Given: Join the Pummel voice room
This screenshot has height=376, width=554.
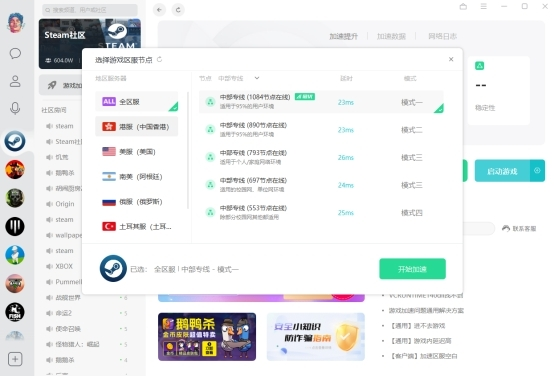Looking at the screenshot, I should (x=64, y=282).
